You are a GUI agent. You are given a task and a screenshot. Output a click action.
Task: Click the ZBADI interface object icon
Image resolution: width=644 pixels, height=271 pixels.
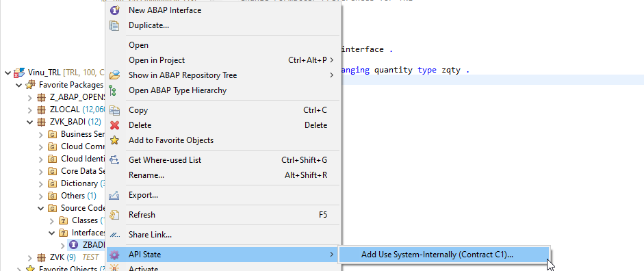(x=74, y=245)
